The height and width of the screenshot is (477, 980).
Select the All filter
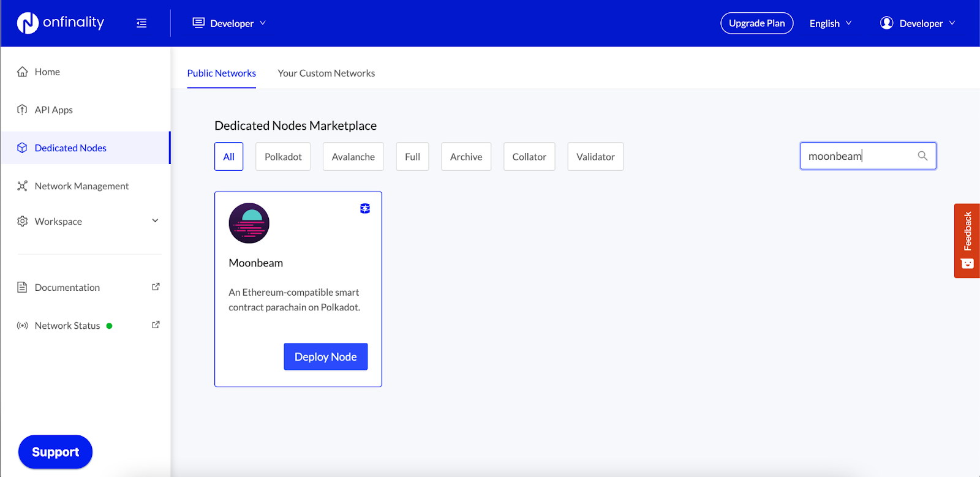point(228,157)
